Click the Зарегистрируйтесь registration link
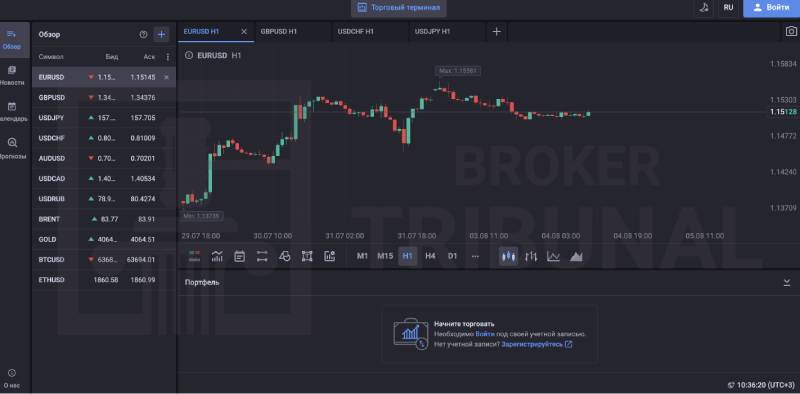This screenshot has height=394, width=800. coord(537,344)
